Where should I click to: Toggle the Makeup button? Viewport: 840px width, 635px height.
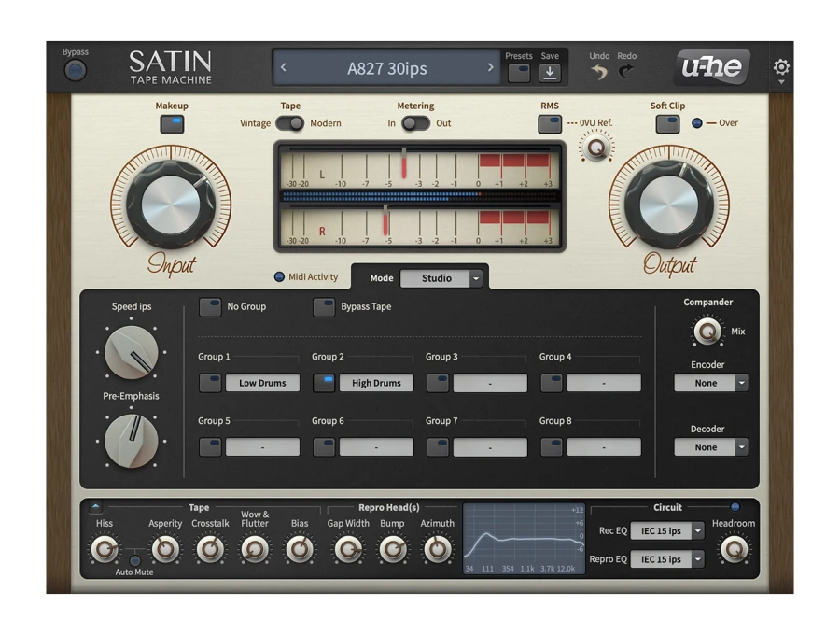pyautogui.click(x=172, y=124)
